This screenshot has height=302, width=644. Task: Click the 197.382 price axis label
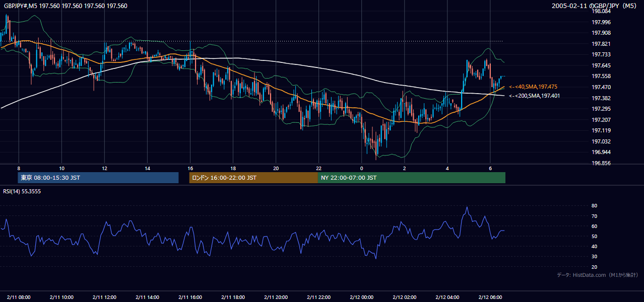[x=601, y=98]
